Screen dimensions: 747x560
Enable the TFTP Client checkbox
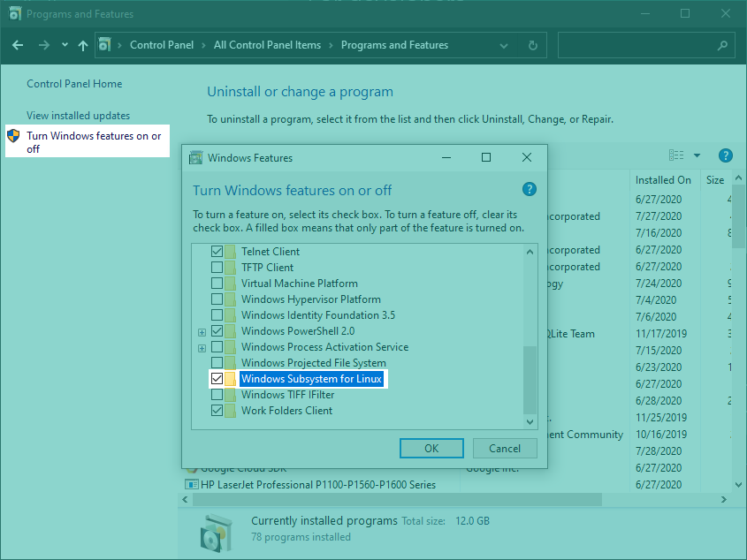[217, 267]
